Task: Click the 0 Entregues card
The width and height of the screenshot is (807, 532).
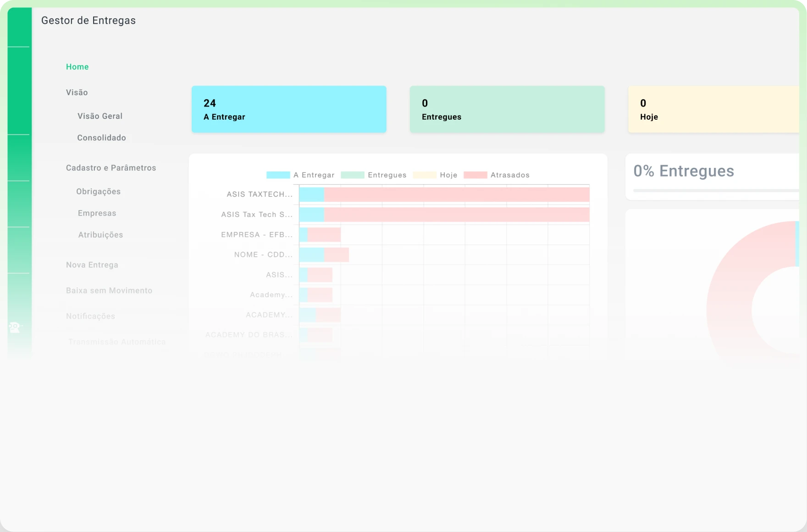Action: (507, 109)
